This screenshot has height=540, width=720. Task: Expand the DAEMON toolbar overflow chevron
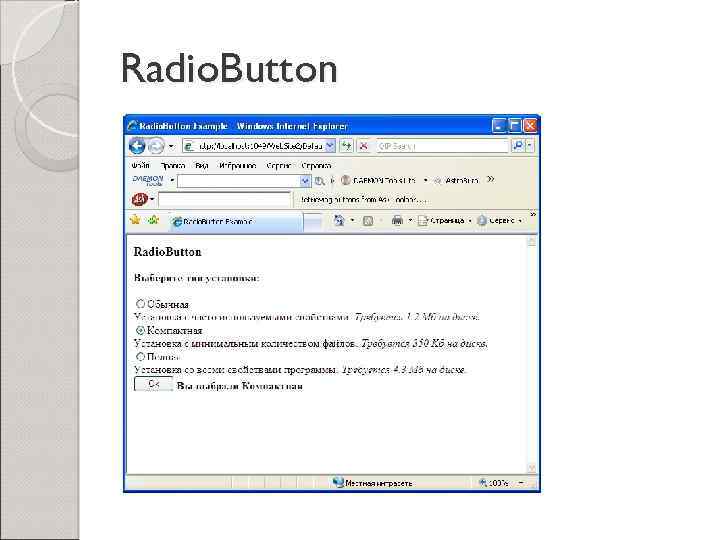(x=490, y=179)
